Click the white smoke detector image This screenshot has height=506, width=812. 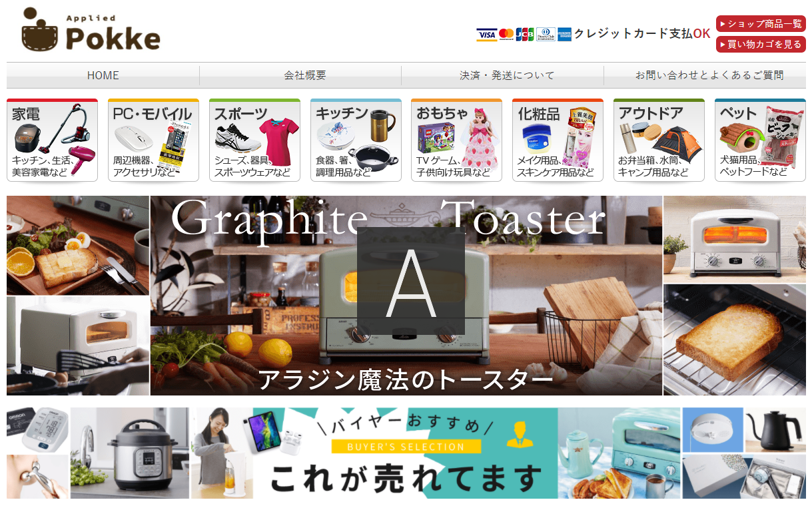713,430
